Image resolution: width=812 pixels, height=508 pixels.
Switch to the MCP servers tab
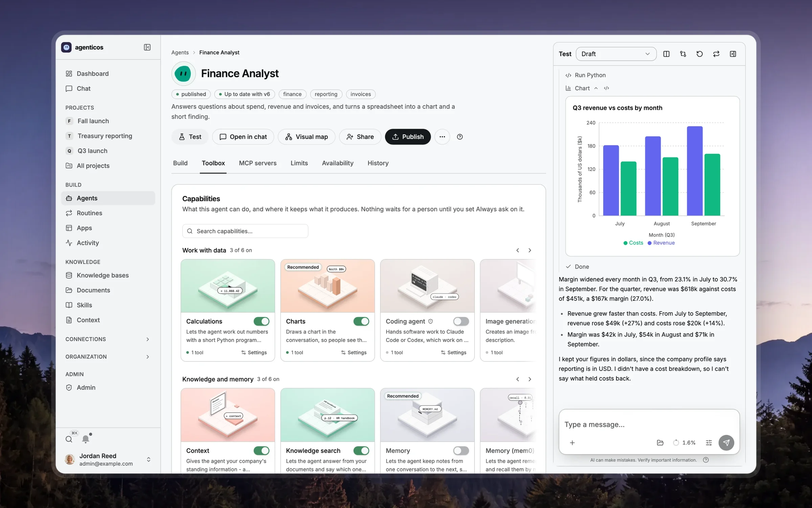(x=257, y=163)
